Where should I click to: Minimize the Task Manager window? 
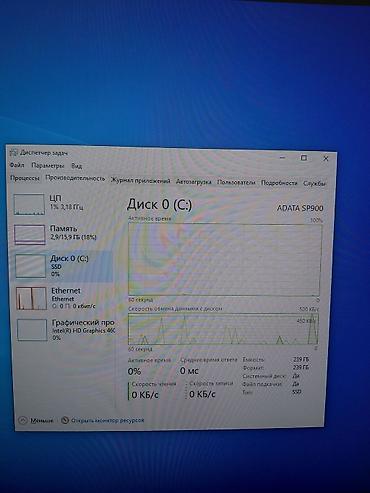click(283, 157)
